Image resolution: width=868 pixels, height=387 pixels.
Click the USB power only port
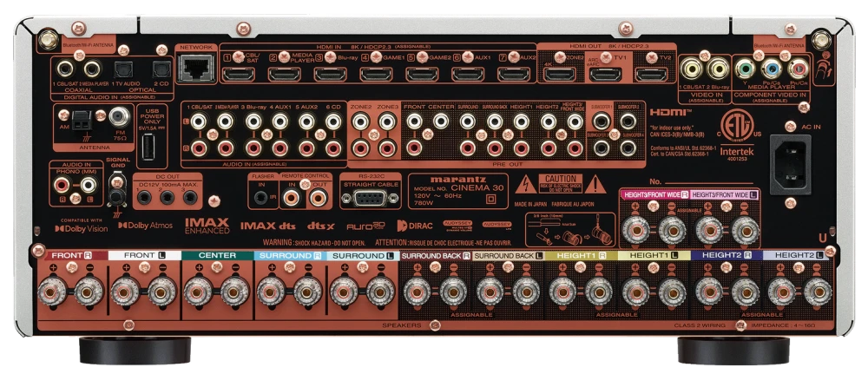coord(147,148)
